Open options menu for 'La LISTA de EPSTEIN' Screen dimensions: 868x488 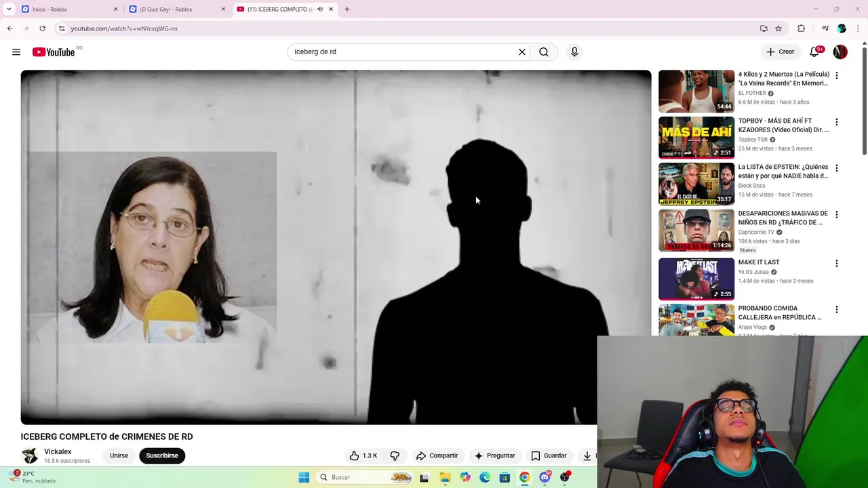[x=837, y=168]
